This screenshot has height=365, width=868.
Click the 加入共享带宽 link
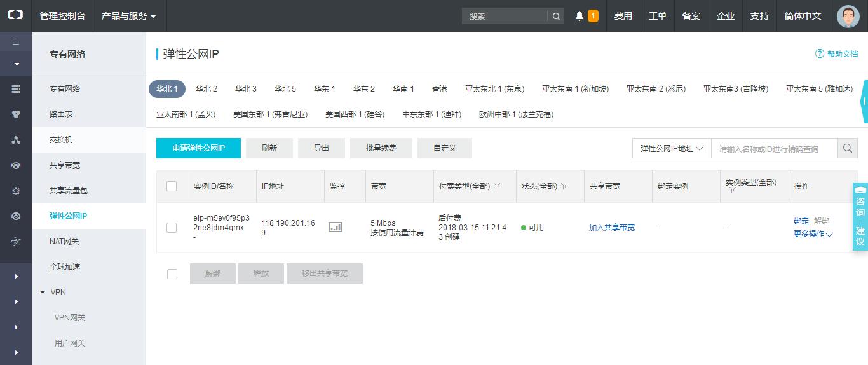(x=611, y=227)
